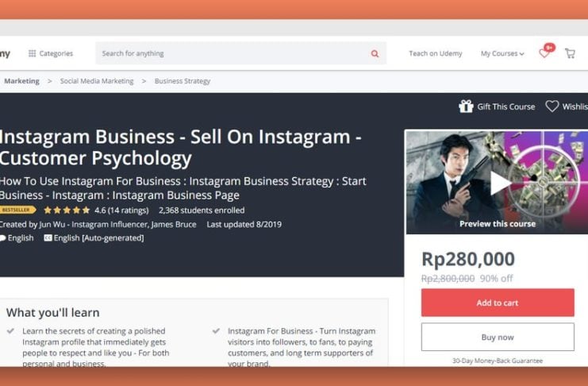Click the red search magnifier icon

(x=375, y=54)
